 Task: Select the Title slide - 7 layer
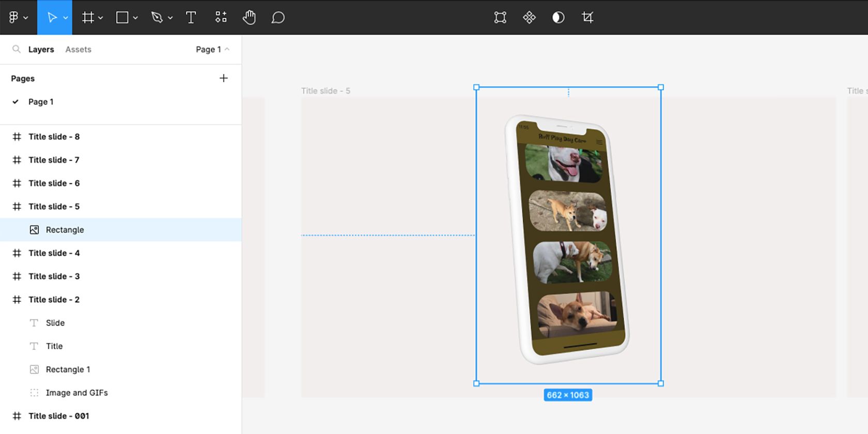click(x=54, y=160)
